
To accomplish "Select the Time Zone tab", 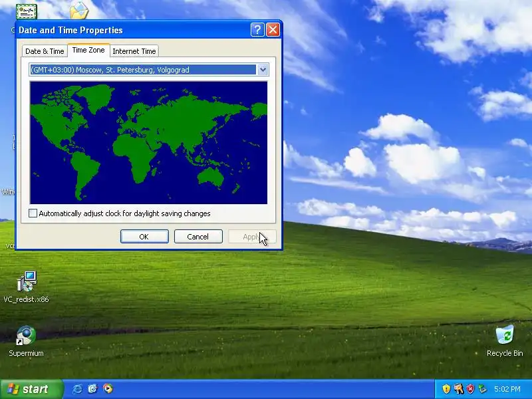I will [88, 51].
